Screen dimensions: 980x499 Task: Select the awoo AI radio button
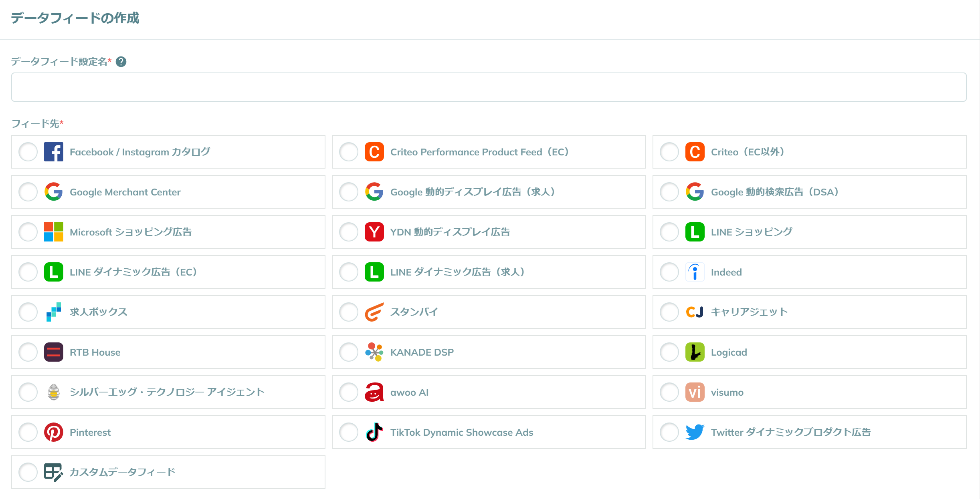pyautogui.click(x=349, y=392)
